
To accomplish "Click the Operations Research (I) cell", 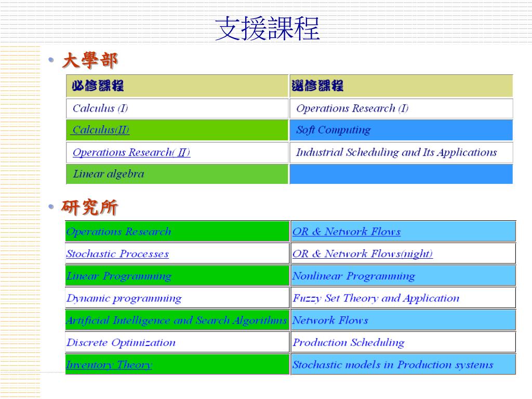I will pyautogui.click(x=401, y=109).
